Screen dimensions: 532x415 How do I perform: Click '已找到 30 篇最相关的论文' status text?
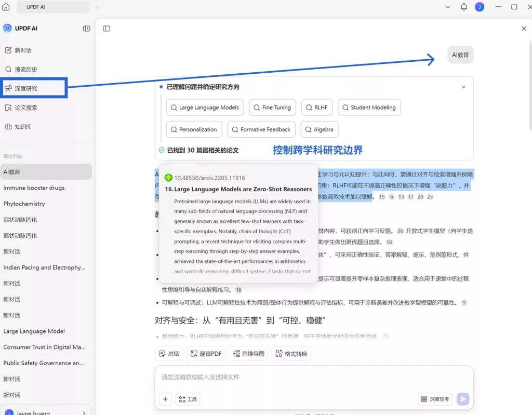203,150
